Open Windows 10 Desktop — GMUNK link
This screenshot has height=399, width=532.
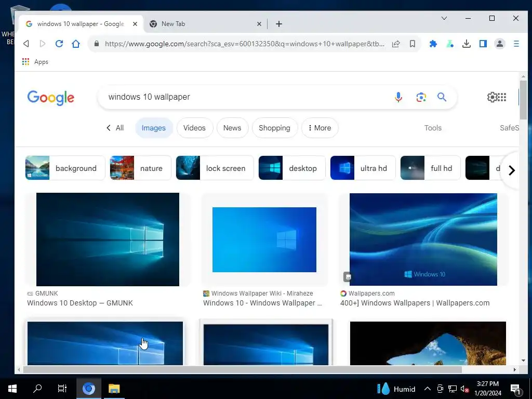click(x=80, y=303)
